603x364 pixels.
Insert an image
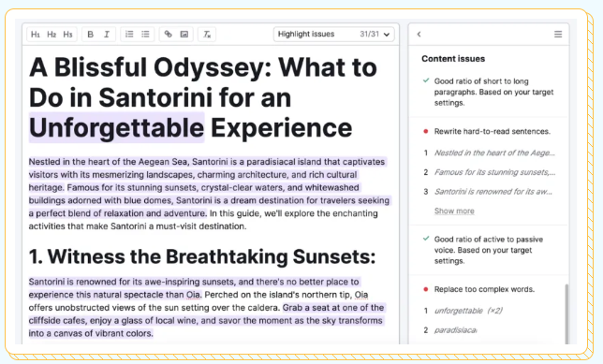click(x=184, y=35)
